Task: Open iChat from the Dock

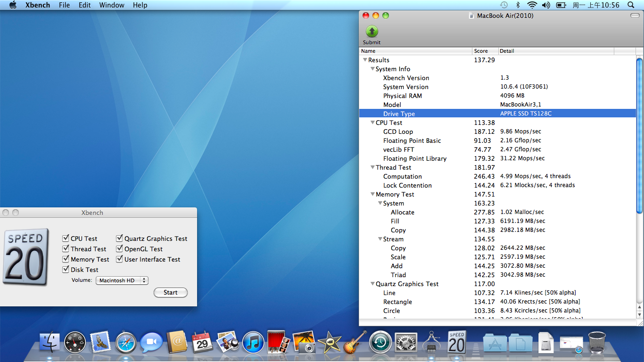Action: (151, 343)
